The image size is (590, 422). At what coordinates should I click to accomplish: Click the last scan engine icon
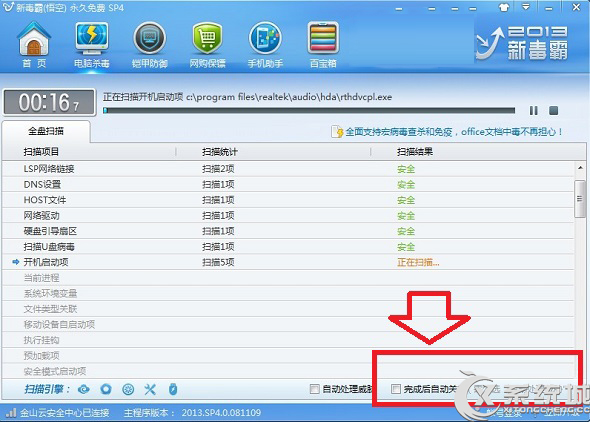coord(173,389)
